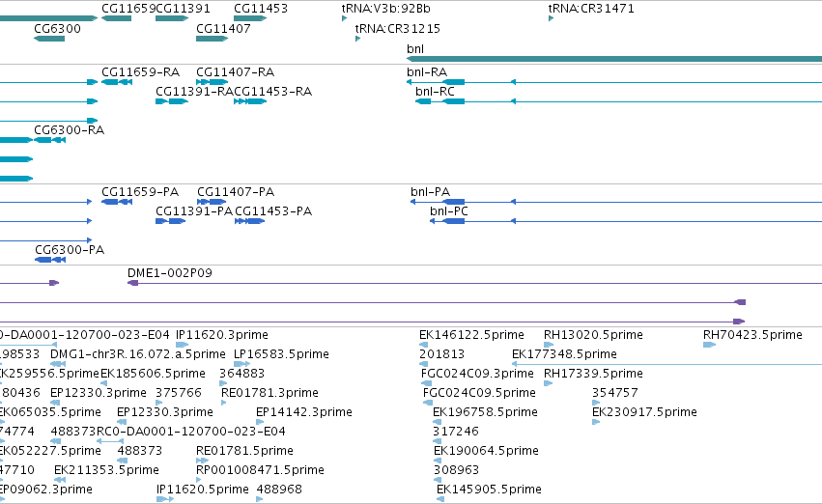Click protein CG6300-PA
822x504 pixels.
(x=70, y=249)
